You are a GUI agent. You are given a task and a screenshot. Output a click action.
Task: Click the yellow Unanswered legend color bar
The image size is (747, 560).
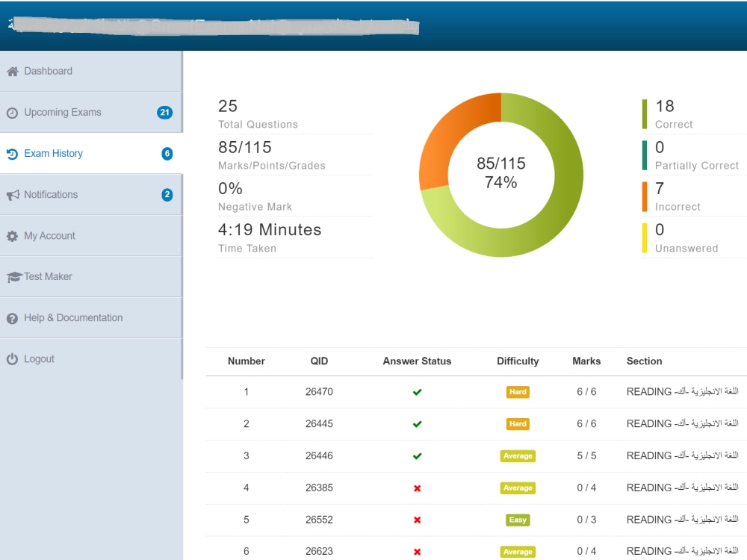[645, 238]
